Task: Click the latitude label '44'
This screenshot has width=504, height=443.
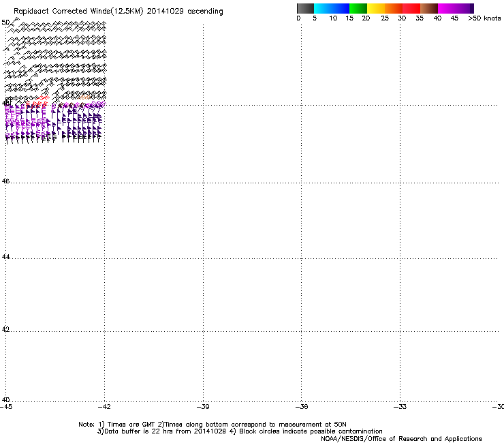Action: [5, 257]
